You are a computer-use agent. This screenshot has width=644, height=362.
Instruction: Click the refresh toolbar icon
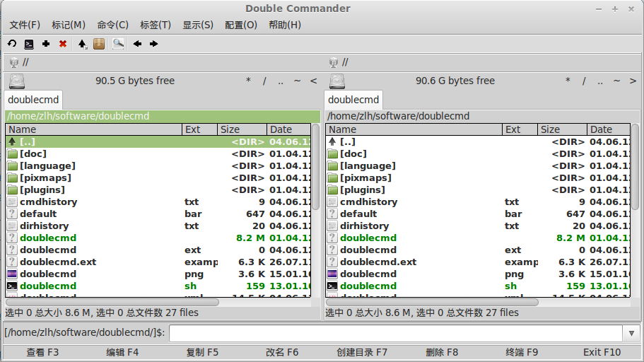click(x=12, y=44)
